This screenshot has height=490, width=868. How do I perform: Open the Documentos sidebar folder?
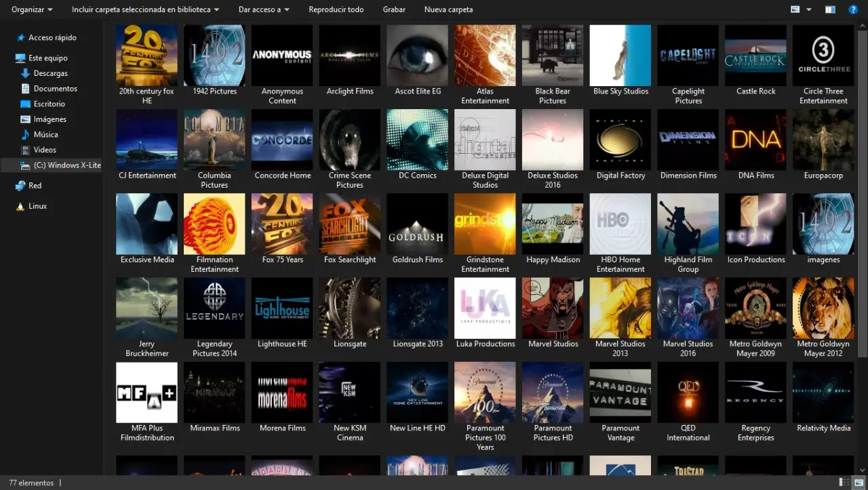click(55, 89)
